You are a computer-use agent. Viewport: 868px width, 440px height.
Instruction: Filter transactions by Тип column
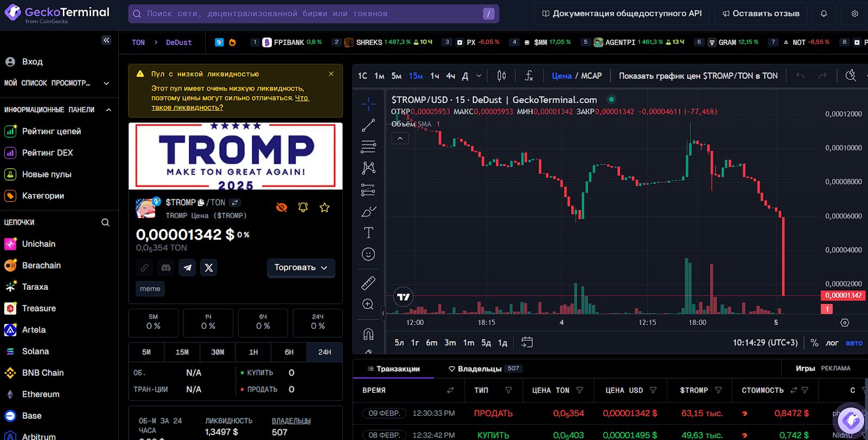click(508, 390)
